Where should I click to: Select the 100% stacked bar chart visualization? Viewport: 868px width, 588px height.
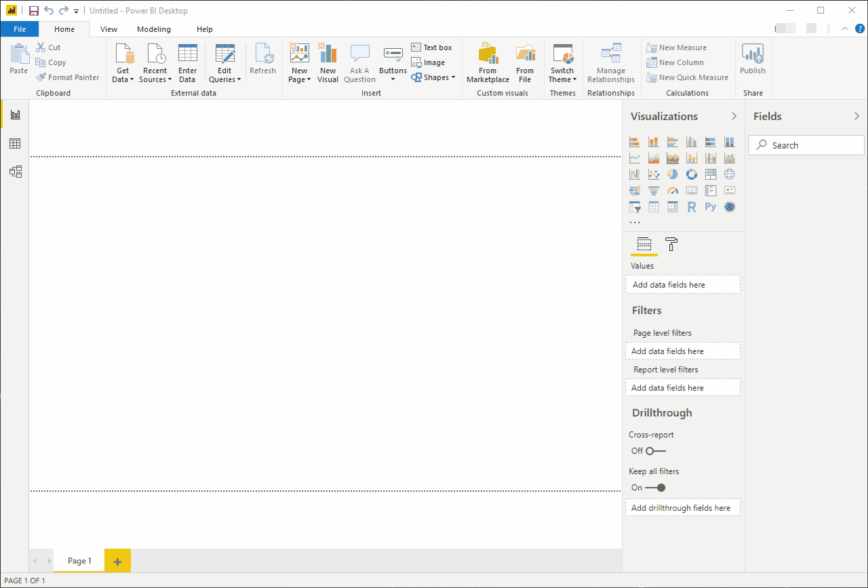pos(711,142)
